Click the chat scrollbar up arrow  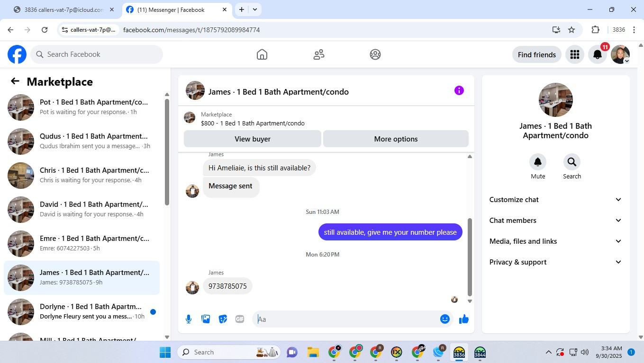[x=470, y=157]
